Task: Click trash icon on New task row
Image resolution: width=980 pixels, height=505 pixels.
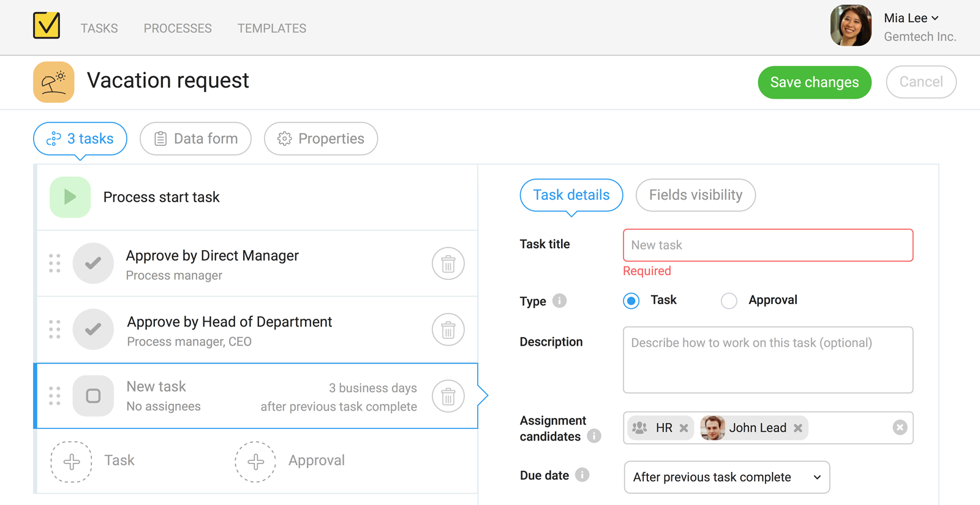Action: (x=448, y=397)
